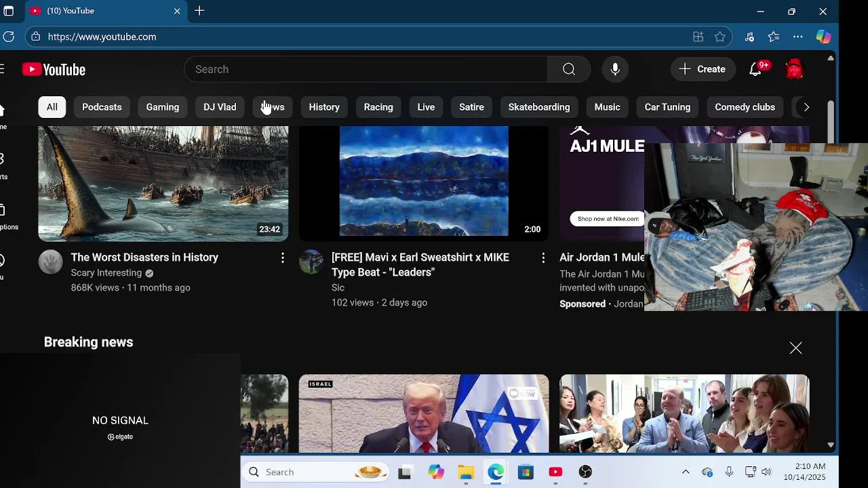Click the YouTube search field

[366, 69]
